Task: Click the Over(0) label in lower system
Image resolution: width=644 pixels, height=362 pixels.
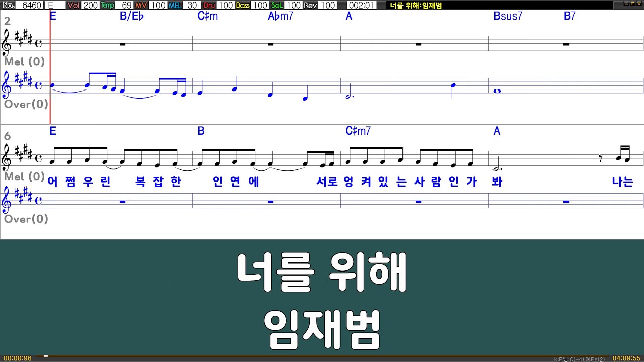Action: 26,219
